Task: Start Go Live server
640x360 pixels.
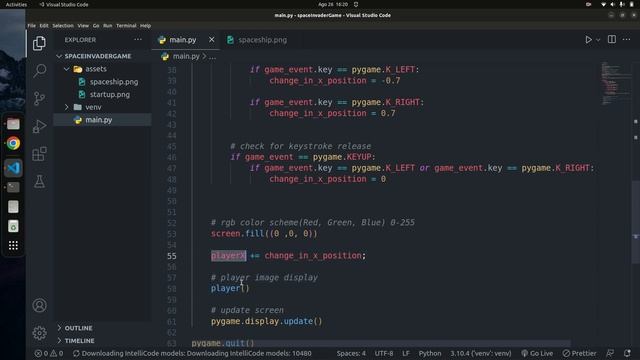Action: 537,353
